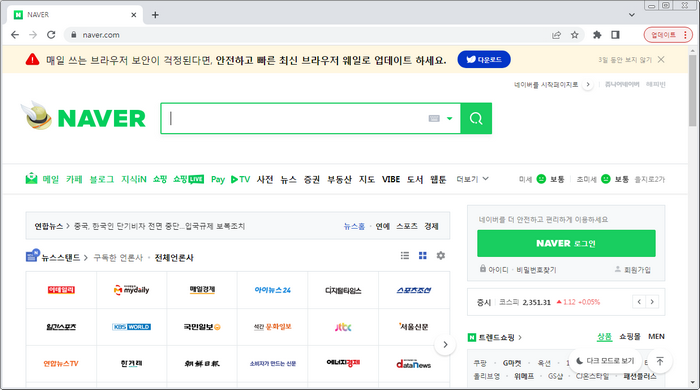Viewport: 700px width, 390px height.
Task: Open the 부동산 real estate link
Action: [x=339, y=179]
